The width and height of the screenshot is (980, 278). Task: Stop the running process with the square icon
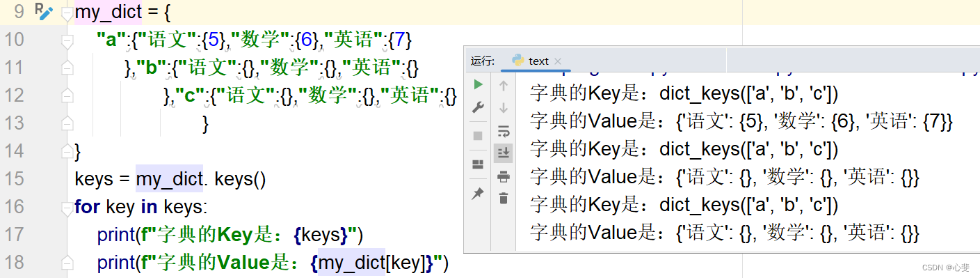[478, 135]
